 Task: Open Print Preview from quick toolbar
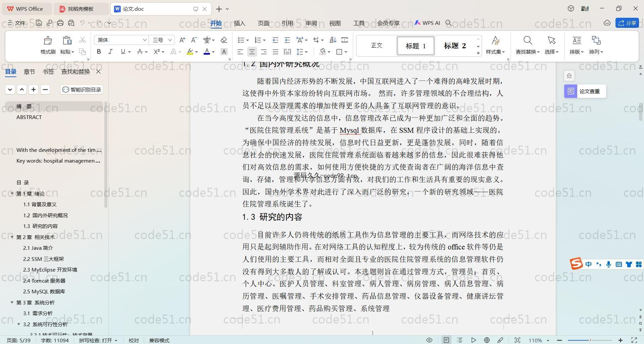click(x=71, y=23)
